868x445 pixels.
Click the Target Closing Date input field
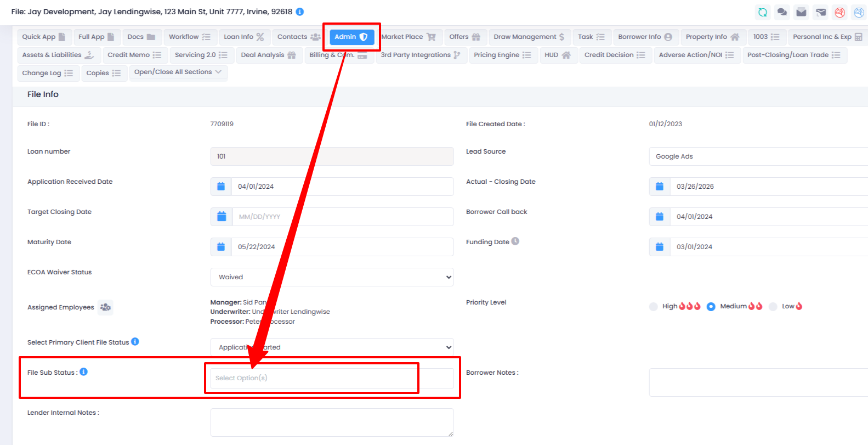pos(342,217)
